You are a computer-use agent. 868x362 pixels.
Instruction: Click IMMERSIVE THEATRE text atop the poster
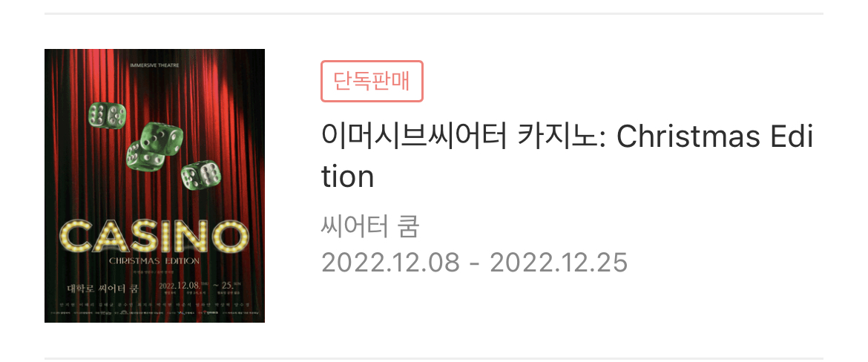[154, 65]
